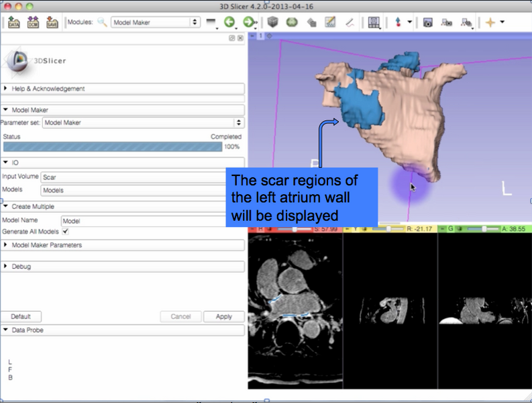532x403 pixels.
Task: Click the Default button
Action: [21, 316]
